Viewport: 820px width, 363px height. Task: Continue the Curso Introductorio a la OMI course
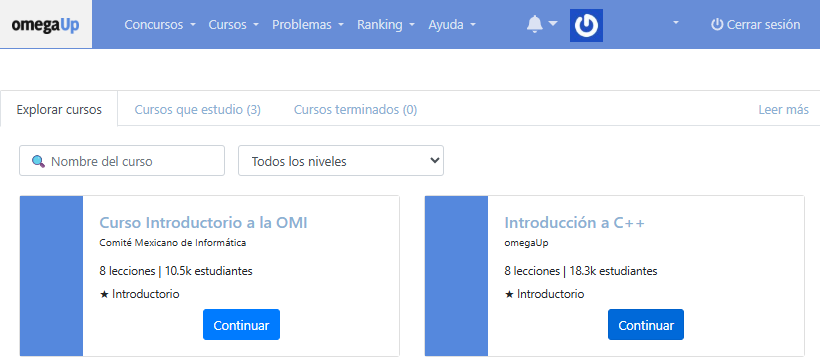pyautogui.click(x=241, y=325)
